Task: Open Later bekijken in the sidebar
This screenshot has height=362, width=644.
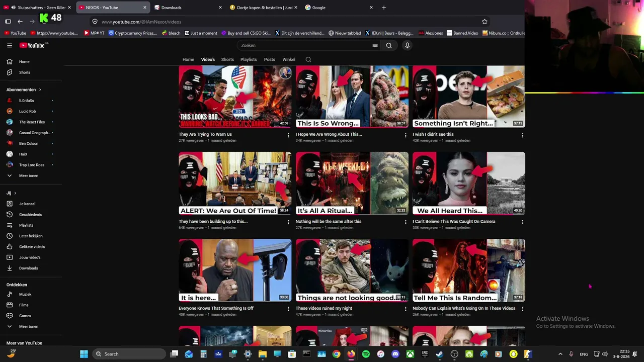Action: tap(31, 236)
